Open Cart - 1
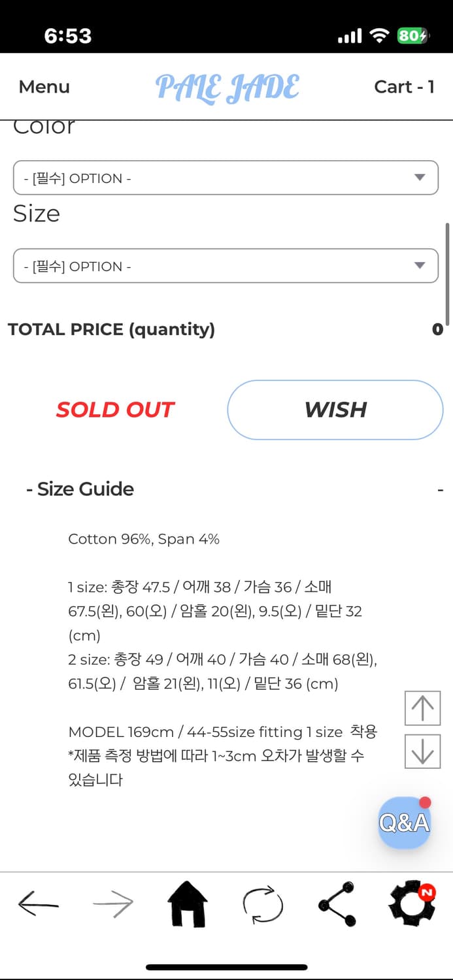The image size is (453, 980). point(404,87)
